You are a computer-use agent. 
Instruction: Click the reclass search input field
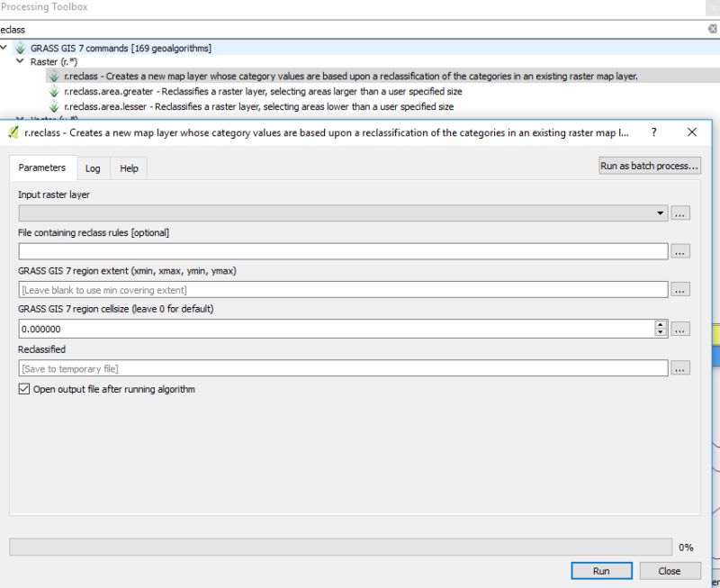[x=270, y=28]
